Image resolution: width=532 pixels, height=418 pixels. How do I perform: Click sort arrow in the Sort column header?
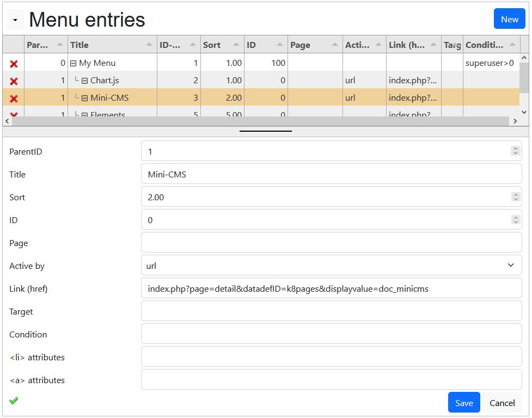point(236,45)
